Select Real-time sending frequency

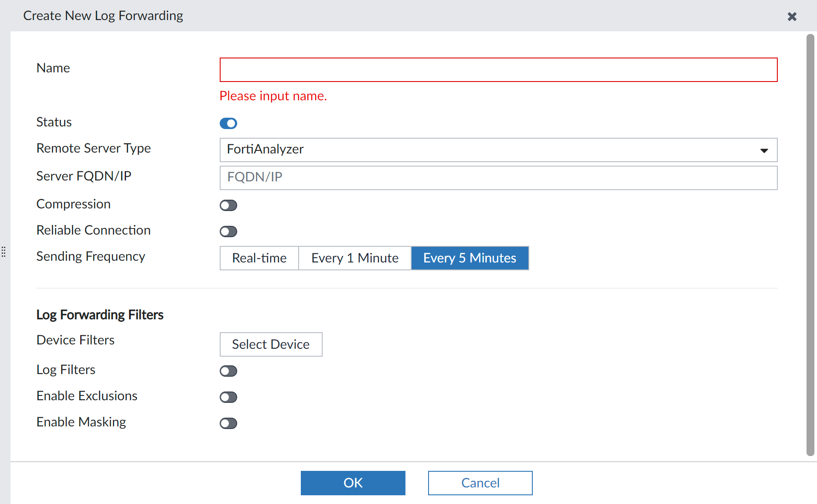pyautogui.click(x=259, y=258)
